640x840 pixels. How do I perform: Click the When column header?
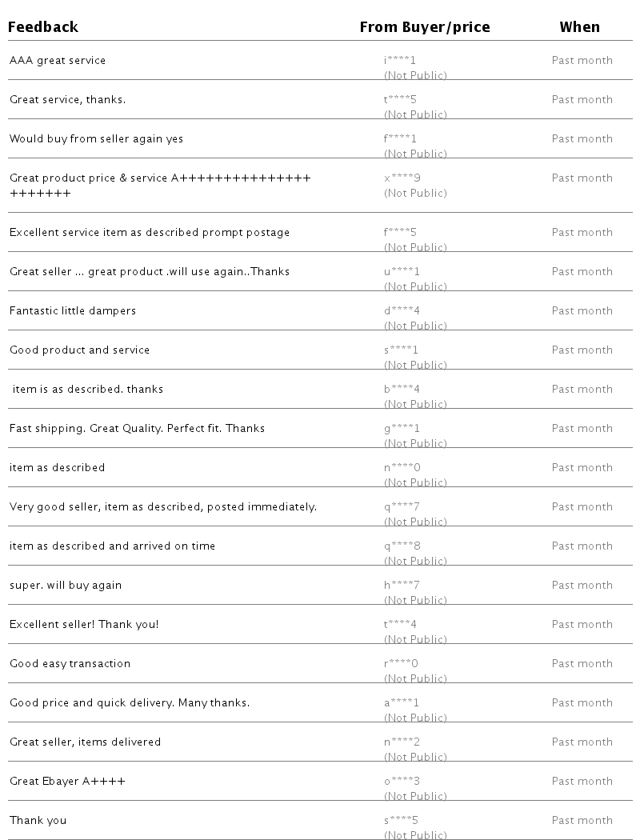(x=579, y=27)
